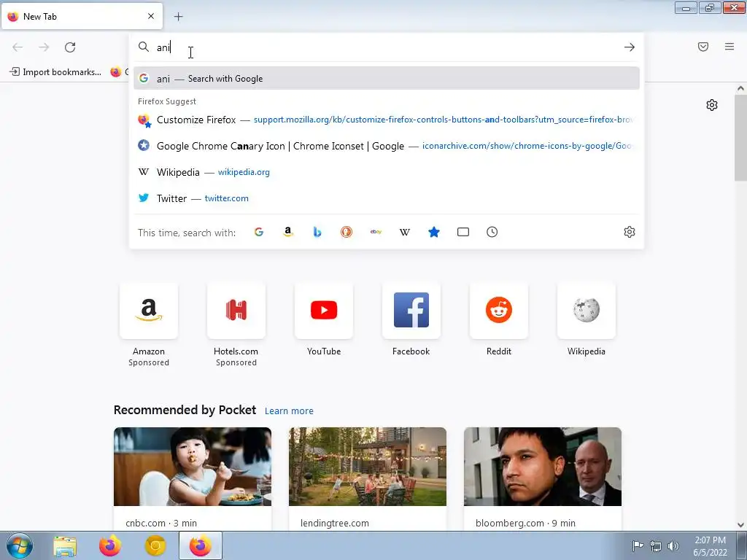Screen dimensions: 747x560
Task: Open the Windows Start menu
Action: [20, 545]
